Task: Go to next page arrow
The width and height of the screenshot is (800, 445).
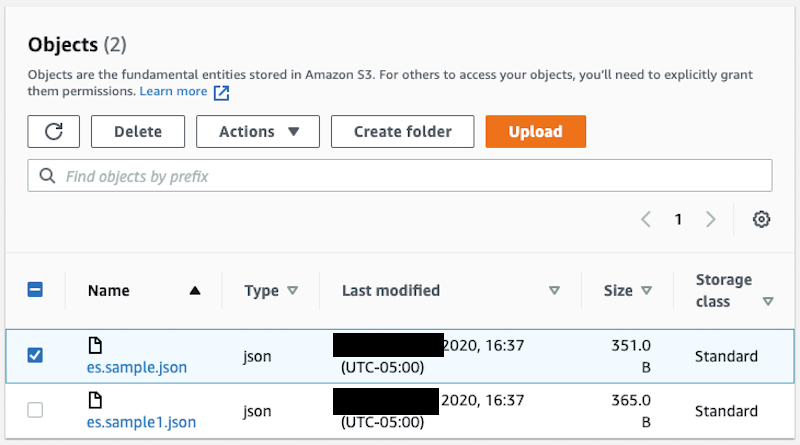Action: [x=711, y=219]
